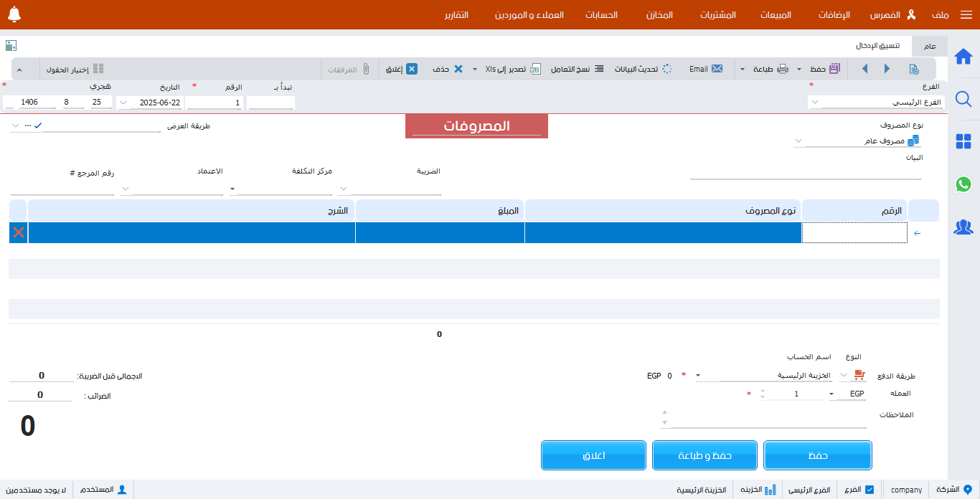Open the EGP currency dropdown
Screen dimensions: 980x499
[831, 394]
